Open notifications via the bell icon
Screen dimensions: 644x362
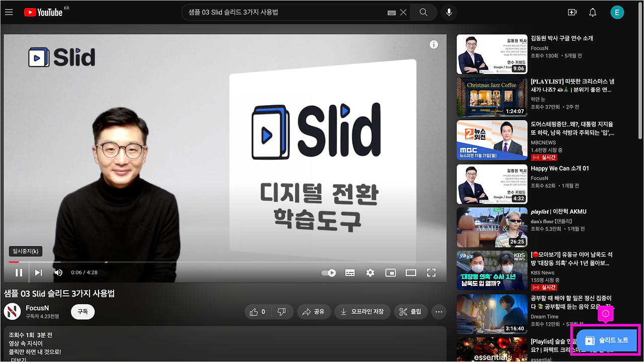(593, 12)
